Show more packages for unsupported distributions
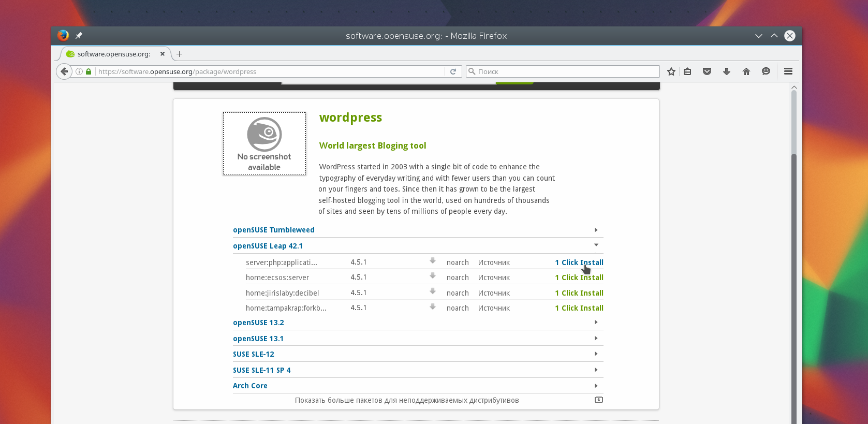Viewport: 868px width, 424px height. (407, 400)
